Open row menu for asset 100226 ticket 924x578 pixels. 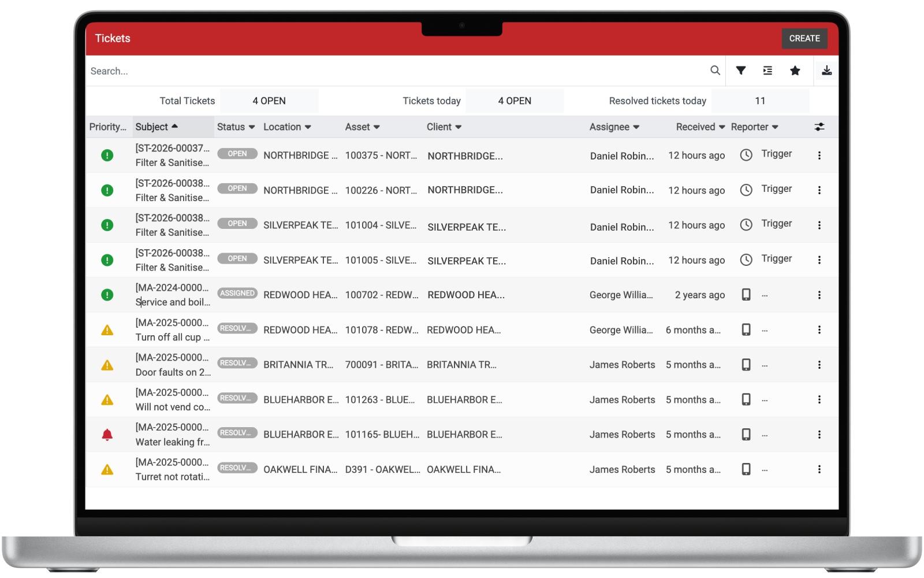819,190
